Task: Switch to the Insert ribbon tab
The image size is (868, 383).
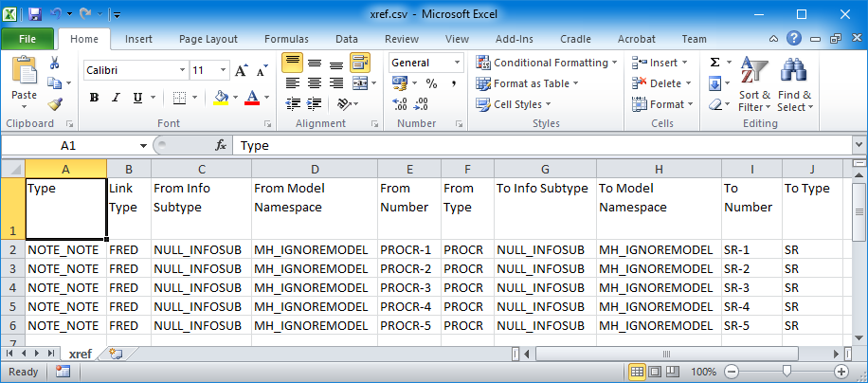Action: pos(138,39)
